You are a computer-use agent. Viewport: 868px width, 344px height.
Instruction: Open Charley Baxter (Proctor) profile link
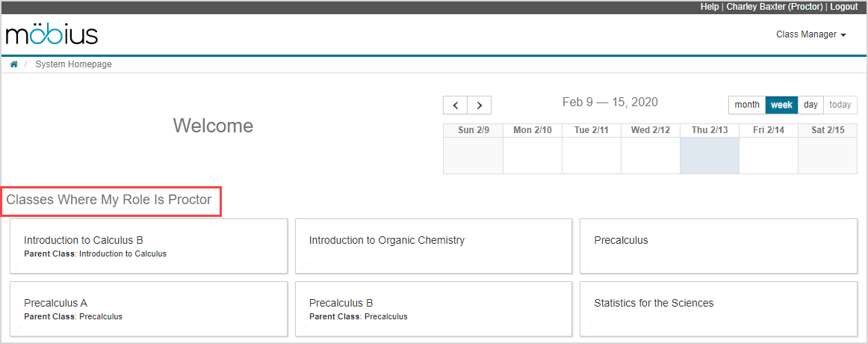tap(775, 7)
